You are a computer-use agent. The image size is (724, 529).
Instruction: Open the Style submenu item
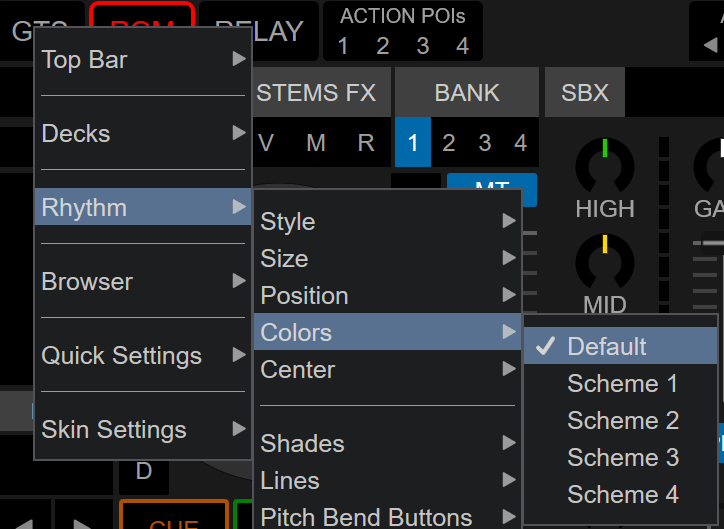click(387, 222)
